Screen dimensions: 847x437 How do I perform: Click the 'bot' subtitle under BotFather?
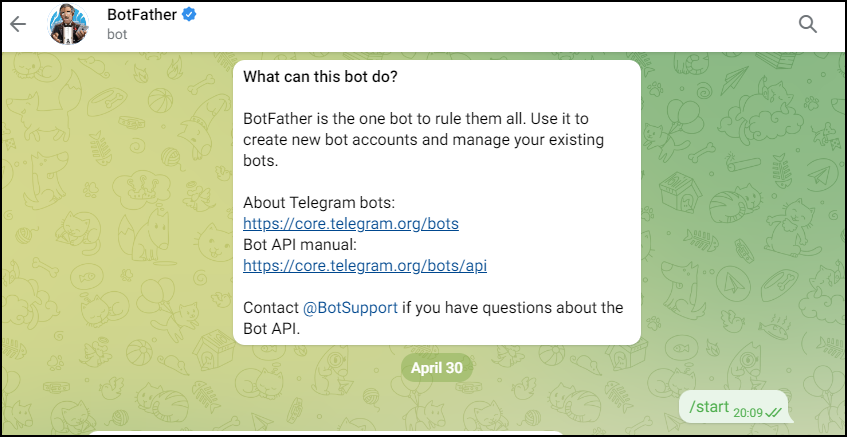tap(117, 35)
